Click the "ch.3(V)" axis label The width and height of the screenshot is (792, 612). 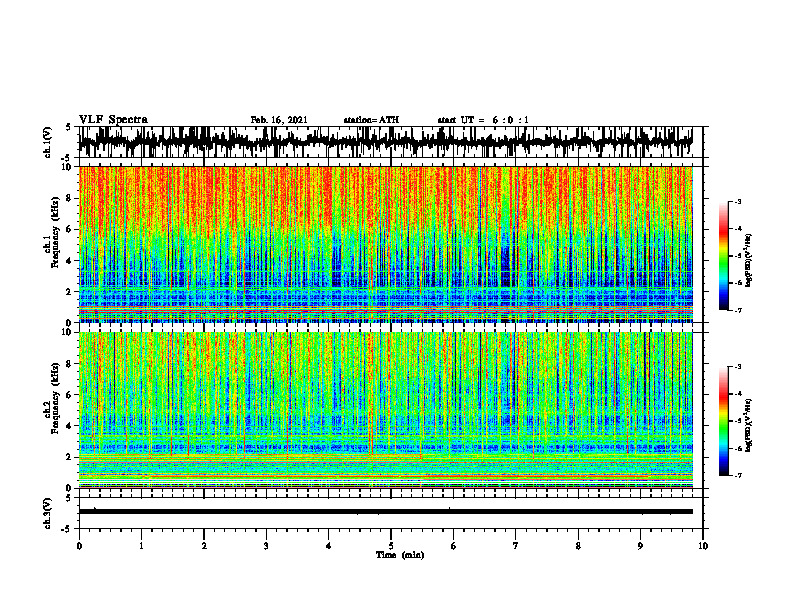tap(48, 514)
